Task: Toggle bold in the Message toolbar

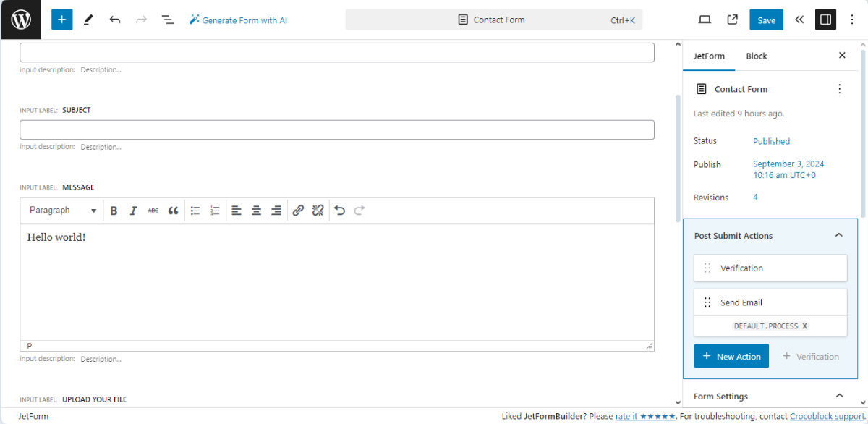Action: [114, 210]
